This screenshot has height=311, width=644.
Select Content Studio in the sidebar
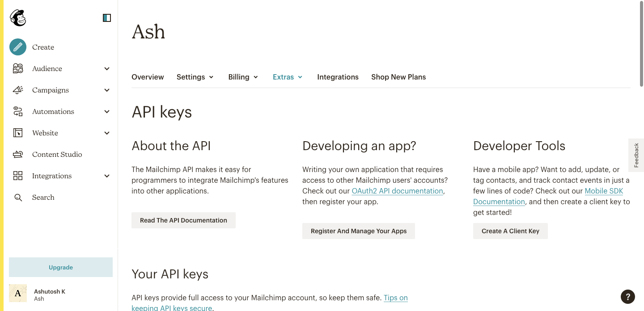click(57, 154)
